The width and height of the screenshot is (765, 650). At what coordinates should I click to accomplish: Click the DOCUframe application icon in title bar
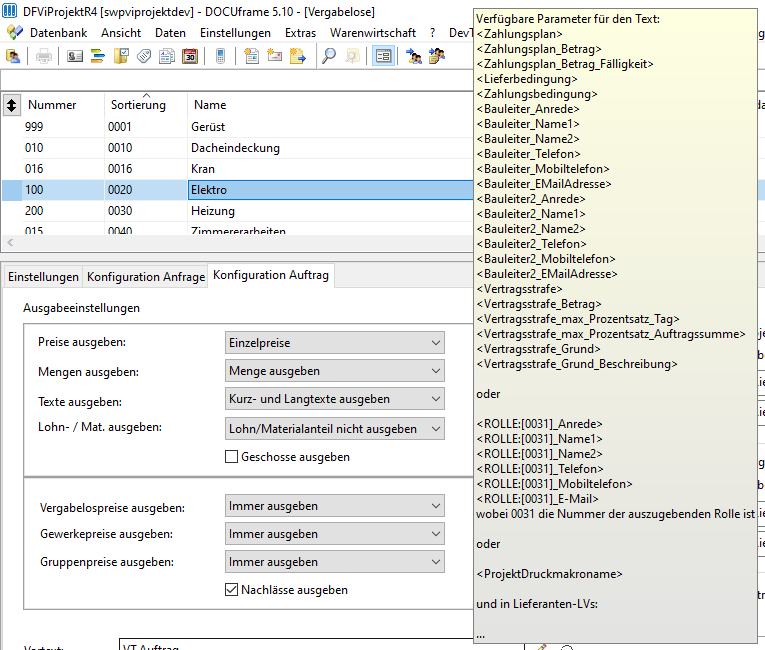9,11
